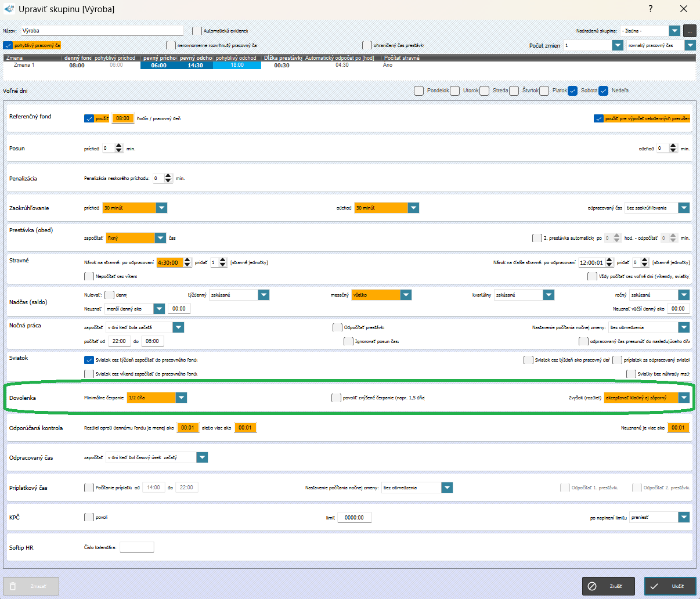The width and height of the screenshot is (700, 599).
Task: Open the Počet zmien dropdown
Action: (618, 45)
